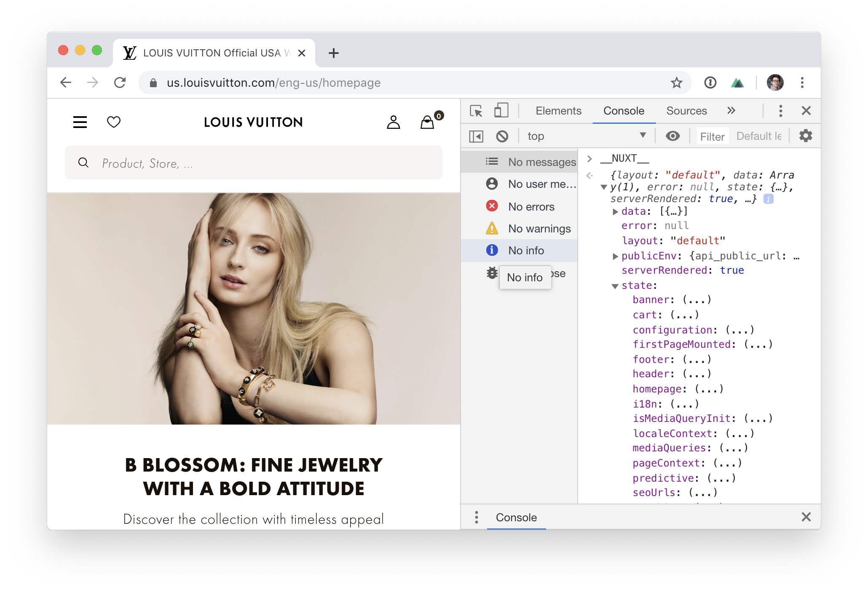Show more DevTools tabs
The height and width of the screenshot is (592, 868).
731,111
